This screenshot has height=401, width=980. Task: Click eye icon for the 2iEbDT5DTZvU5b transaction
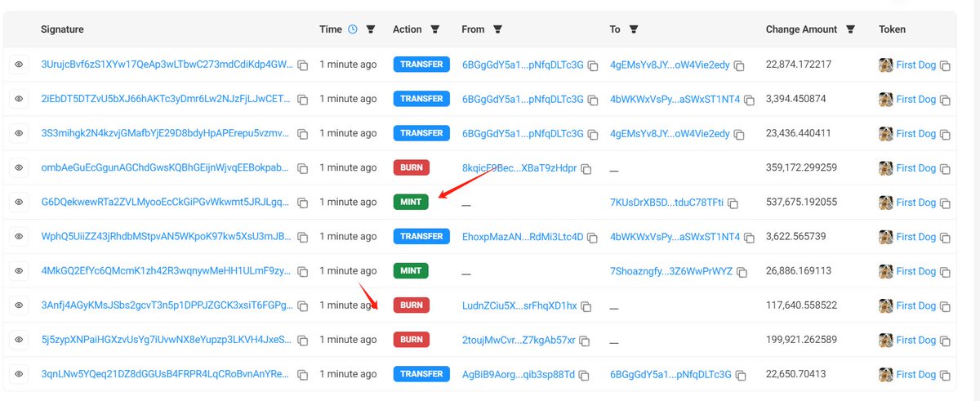pyautogui.click(x=19, y=99)
